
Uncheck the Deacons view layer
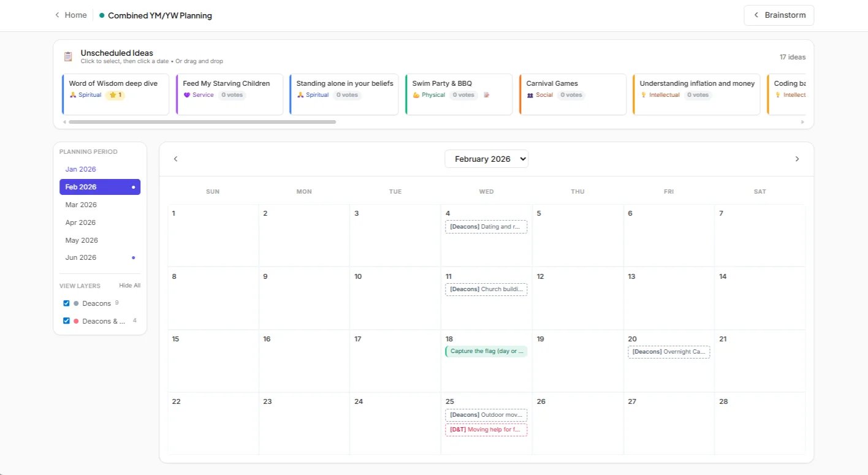click(66, 303)
